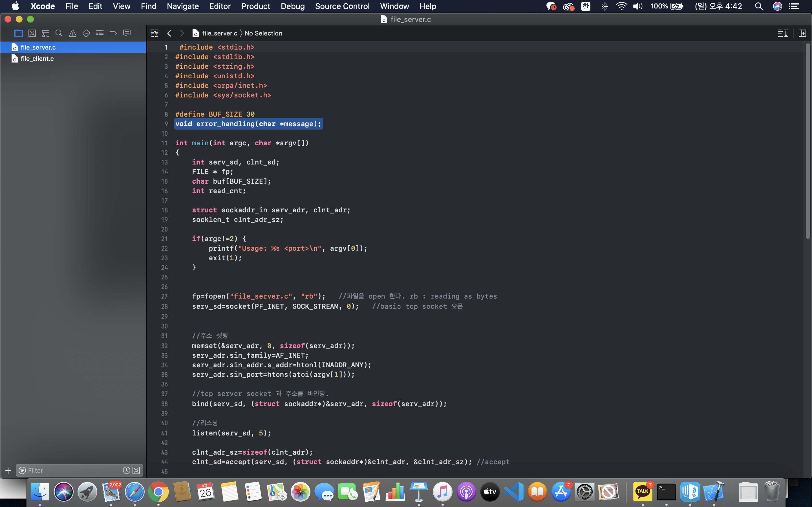Select the Find navigator magnifier icon
Image resolution: width=812 pixels, height=507 pixels.
59,33
